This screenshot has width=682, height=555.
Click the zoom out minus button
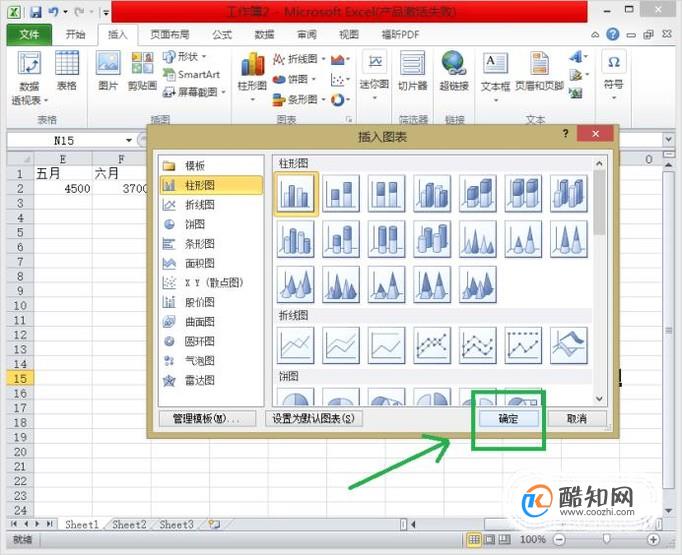559,540
